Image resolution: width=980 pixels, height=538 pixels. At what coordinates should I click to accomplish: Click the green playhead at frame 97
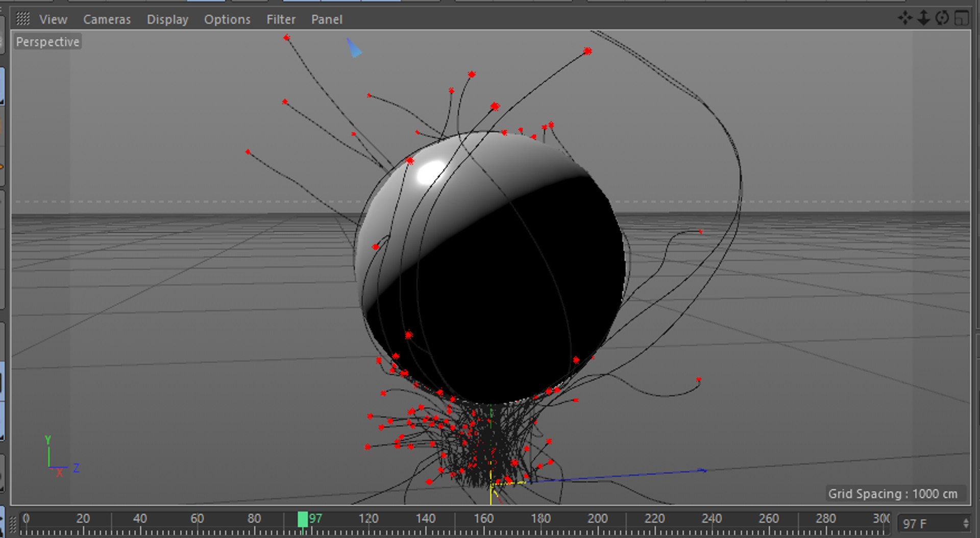(303, 520)
